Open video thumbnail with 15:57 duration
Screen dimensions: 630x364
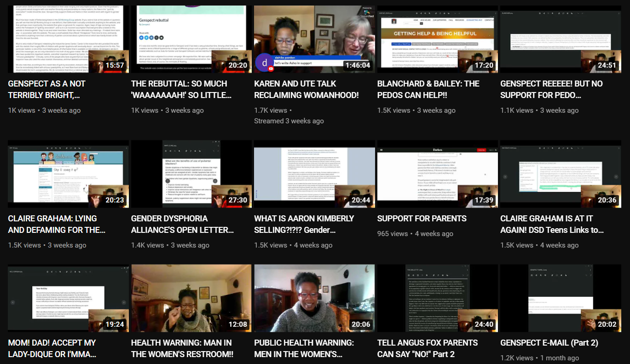[x=69, y=39]
